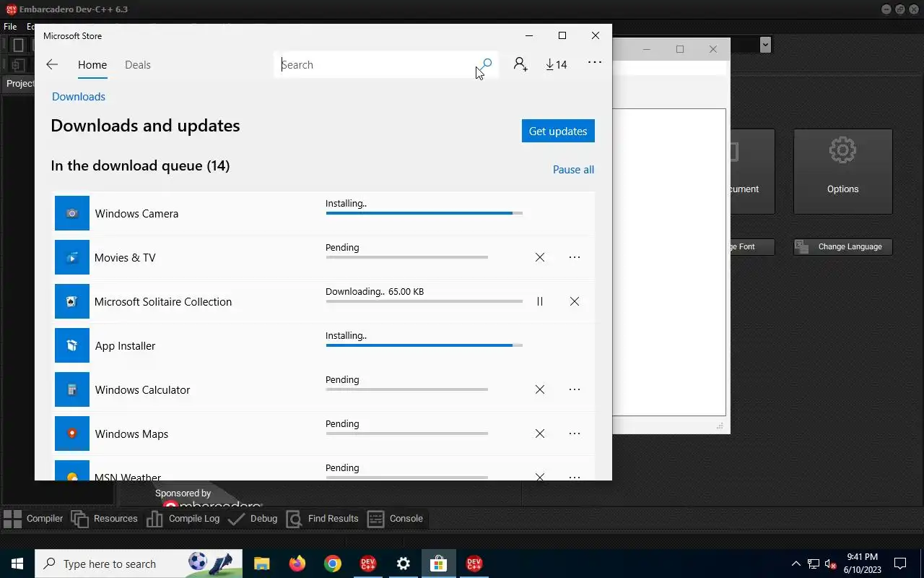This screenshot has height=578, width=924.
Task: Open the Home tab in Store
Action: point(92,64)
